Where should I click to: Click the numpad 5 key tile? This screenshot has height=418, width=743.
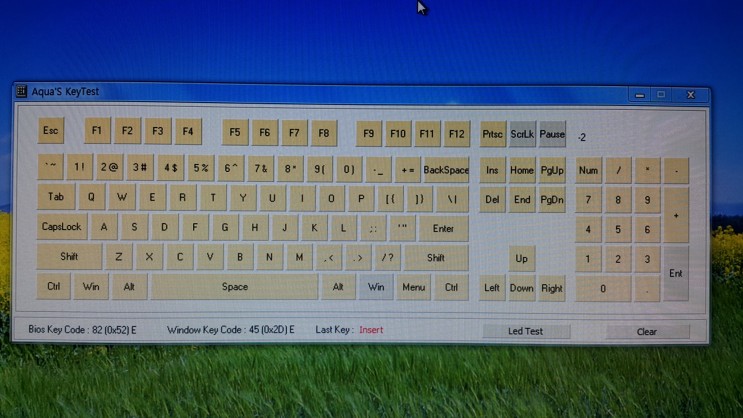[618, 229]
